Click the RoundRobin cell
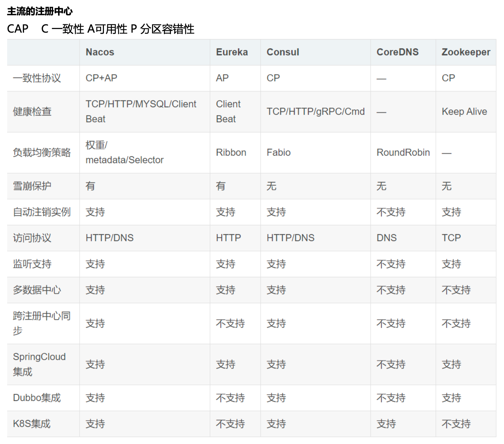Viewport: 504px width, 444px height. [x=403, y=152]
